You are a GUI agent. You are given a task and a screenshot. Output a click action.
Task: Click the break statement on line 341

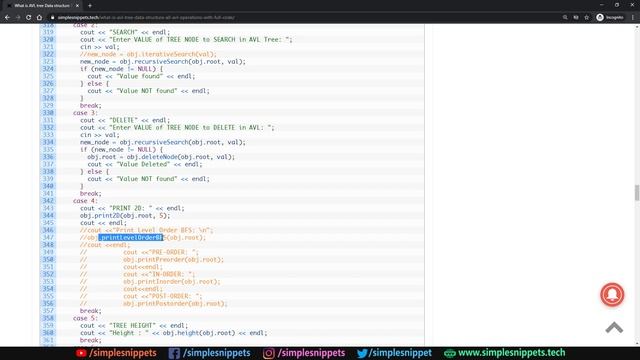(x=91, y=193)
